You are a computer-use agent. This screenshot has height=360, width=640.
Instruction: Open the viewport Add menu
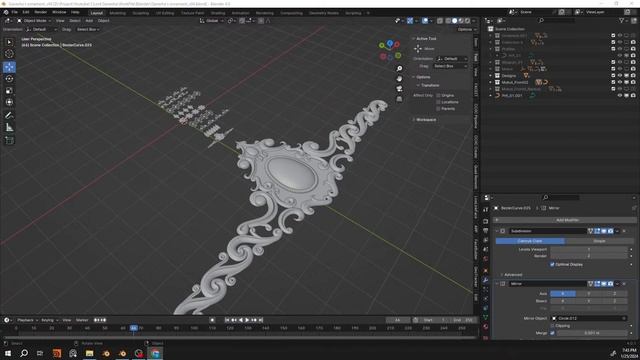[89, 20]
